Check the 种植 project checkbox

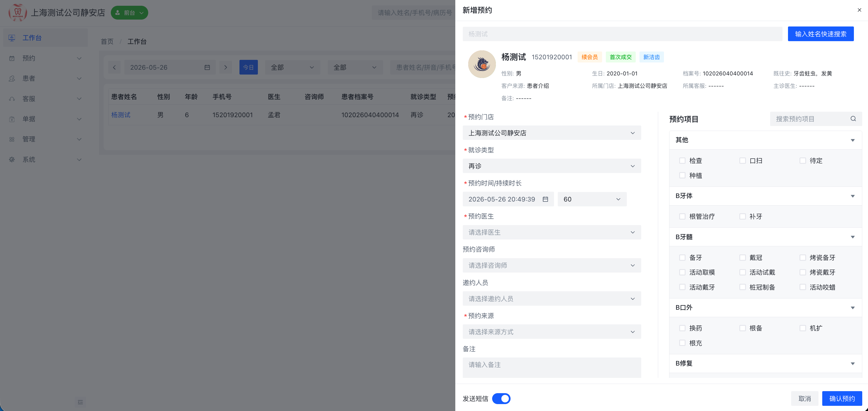[682, 176]
